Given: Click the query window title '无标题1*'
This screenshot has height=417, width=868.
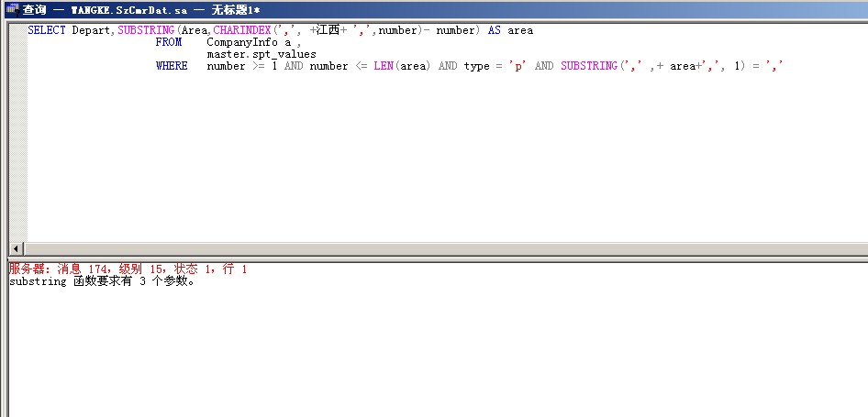Looking at the screenshot, I should click(x=236, y=10).
